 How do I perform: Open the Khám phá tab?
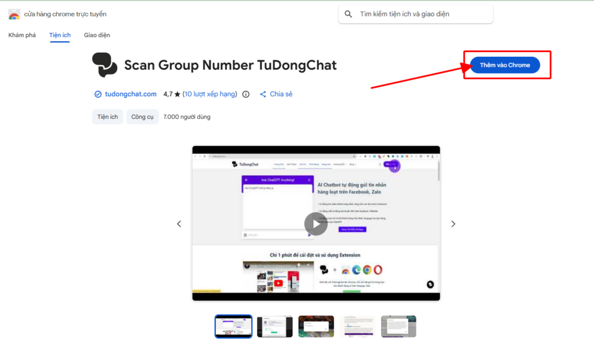[22, 35]
